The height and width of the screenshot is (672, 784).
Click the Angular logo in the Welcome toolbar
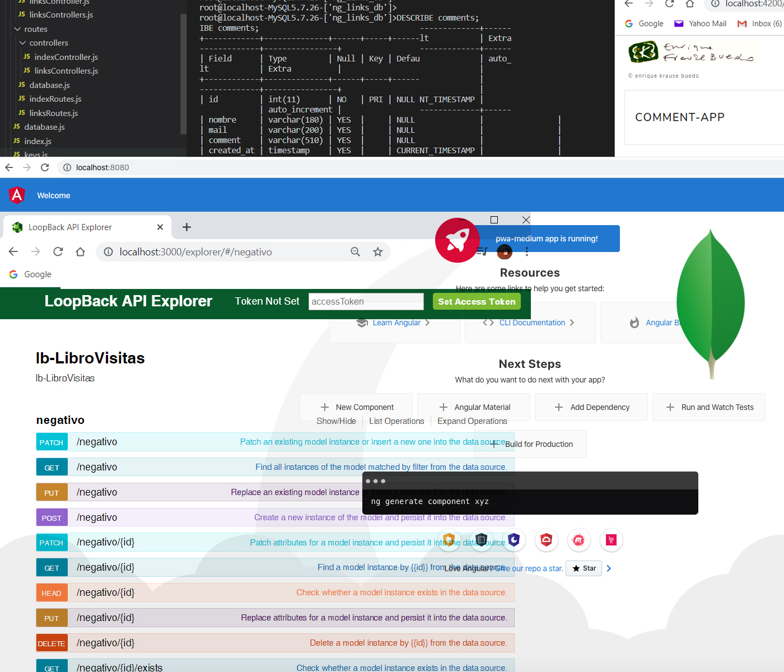(x=17, y=195)
